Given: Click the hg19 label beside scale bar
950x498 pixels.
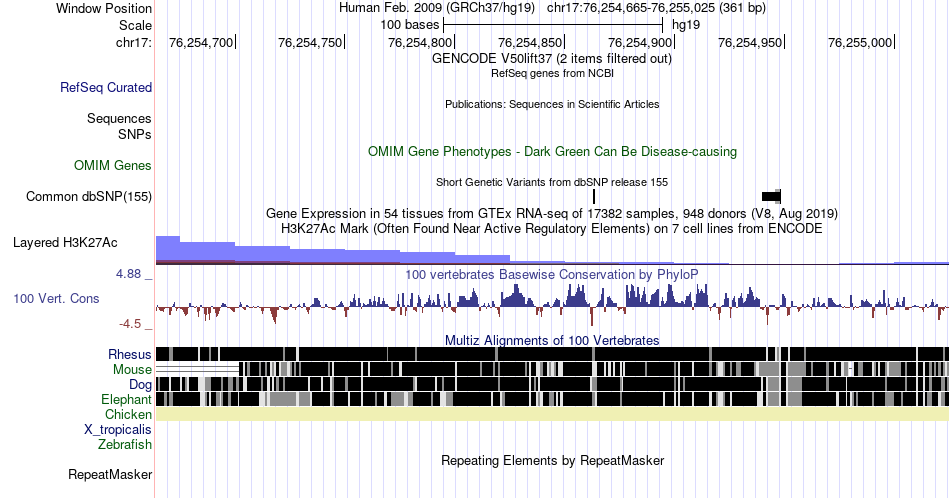Looking at the screenshot, I should (686, 25).
